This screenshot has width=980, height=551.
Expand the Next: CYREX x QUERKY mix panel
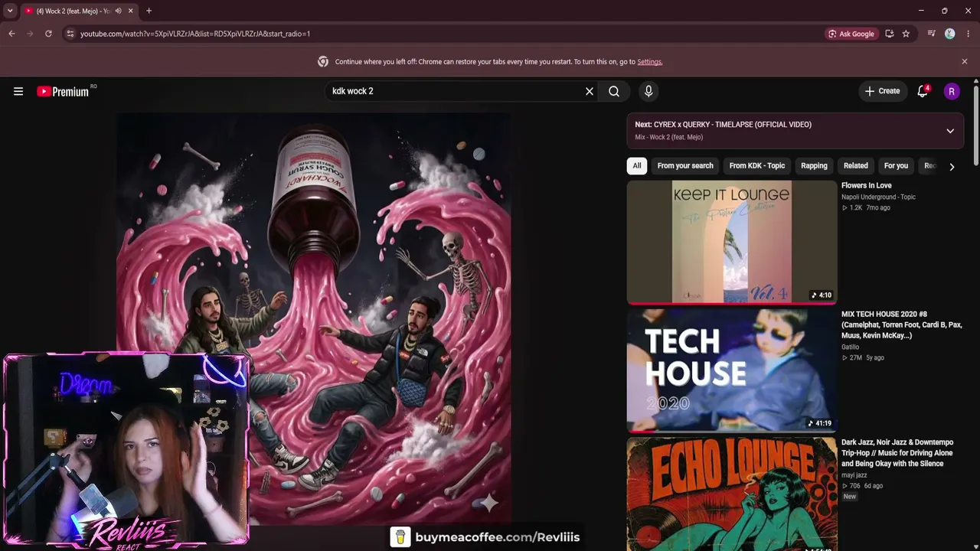950,131
